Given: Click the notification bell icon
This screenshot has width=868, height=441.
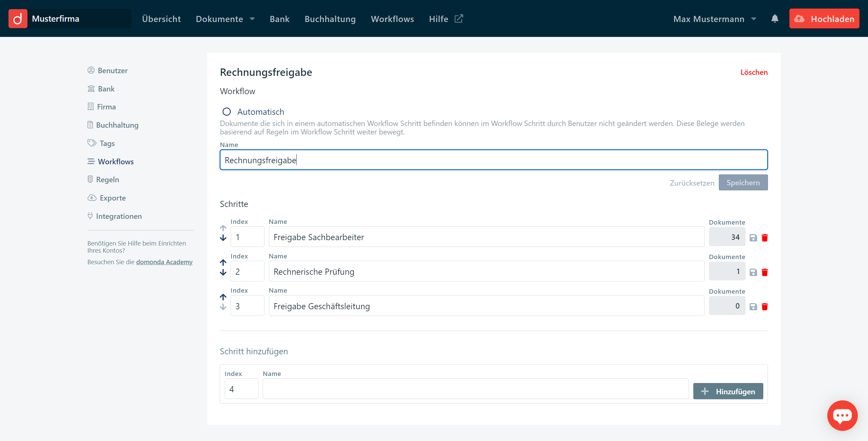Looking at the screenshot, I should point(774,19).
